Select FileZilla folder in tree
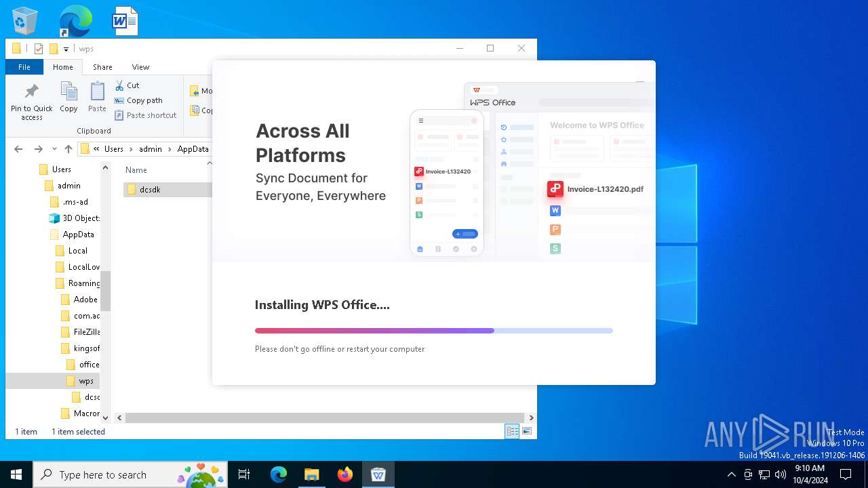Viewport: 868px width, 488px height. [x=86, y=332]
